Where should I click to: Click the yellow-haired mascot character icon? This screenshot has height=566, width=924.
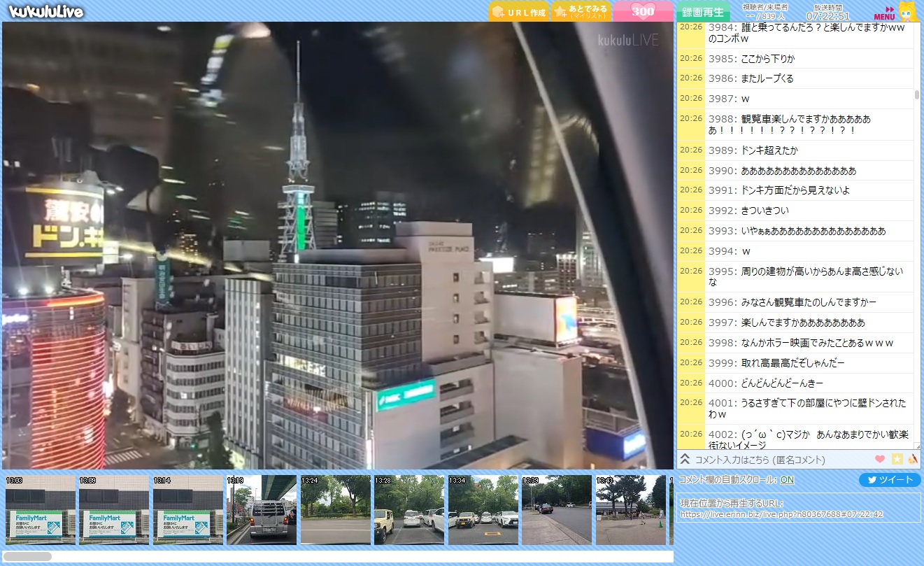pos(907,11)
